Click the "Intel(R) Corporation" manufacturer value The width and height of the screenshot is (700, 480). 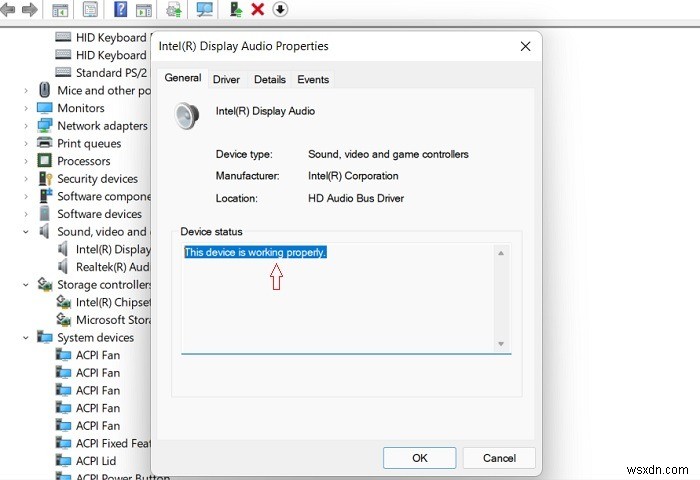click(x=353, y=175)
